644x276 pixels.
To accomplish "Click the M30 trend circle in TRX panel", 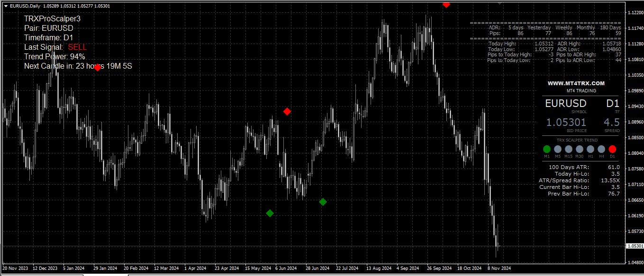I will click(579, 149).
